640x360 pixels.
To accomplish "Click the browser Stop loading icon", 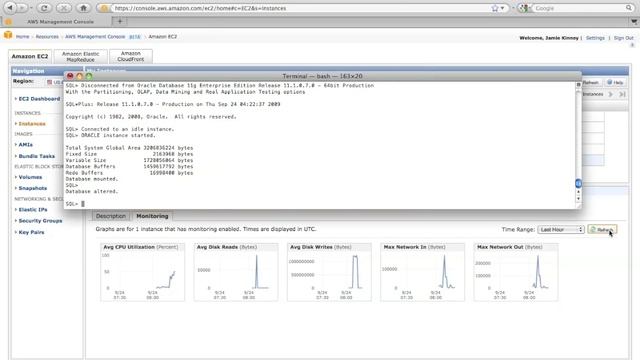I will (x=63, y=8).
